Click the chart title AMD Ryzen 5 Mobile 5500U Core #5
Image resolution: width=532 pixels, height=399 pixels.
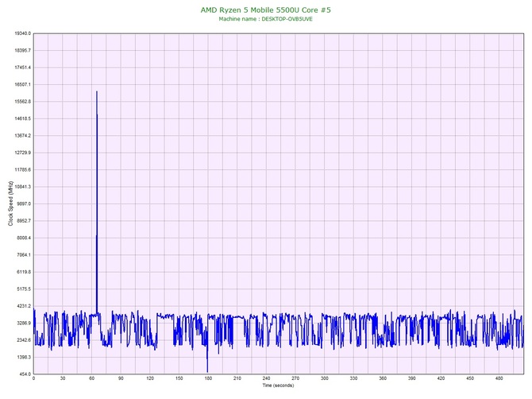(x=266, y=10)
